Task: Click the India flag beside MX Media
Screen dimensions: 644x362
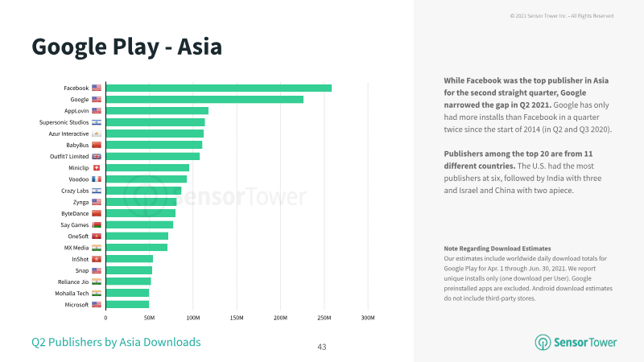Action: [97, 248]
